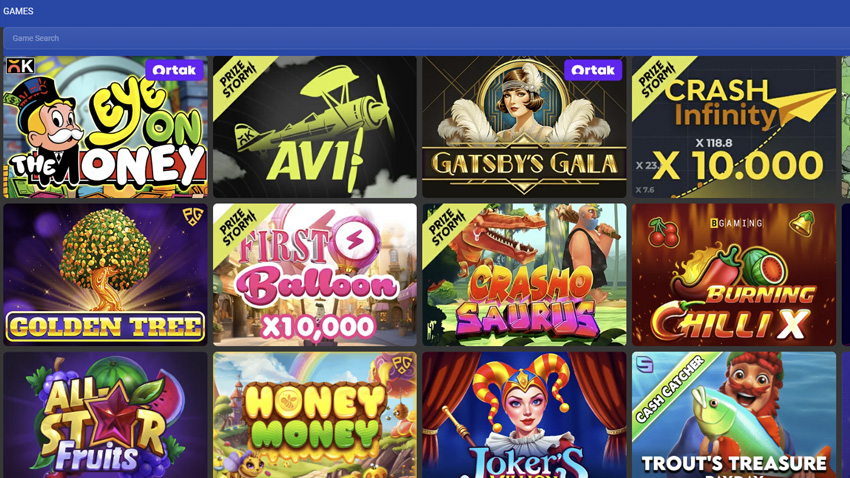Click the Ortak badge on Eye on the Money
The height and width of the screenshot is (478, 850).
pos(175,70)
